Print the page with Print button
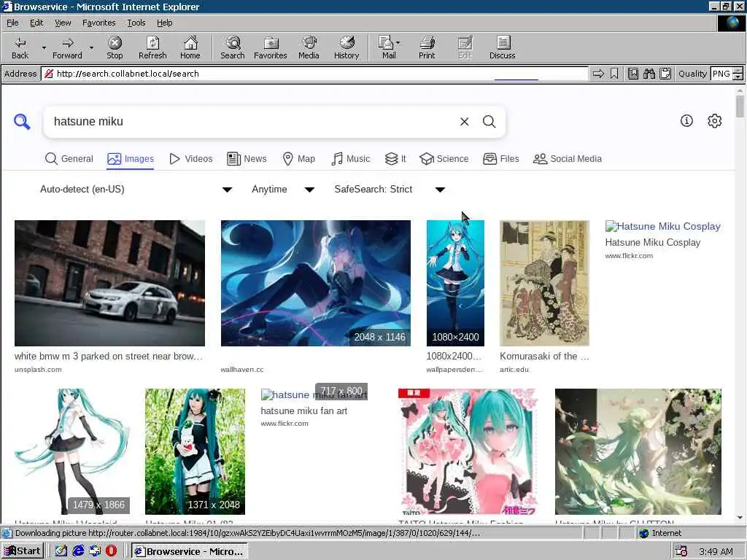Image resolution: width=747 pixels, height=560 pixels. pos(427,47)
